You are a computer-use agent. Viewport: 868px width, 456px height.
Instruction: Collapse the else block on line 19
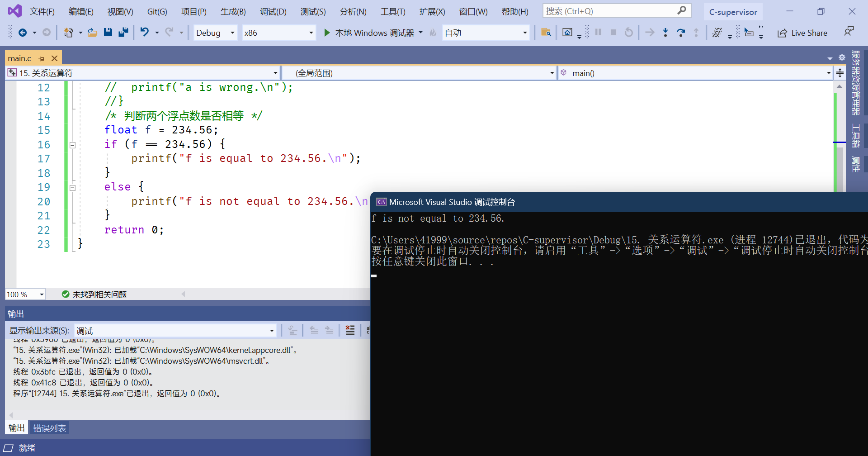[72, 188]
